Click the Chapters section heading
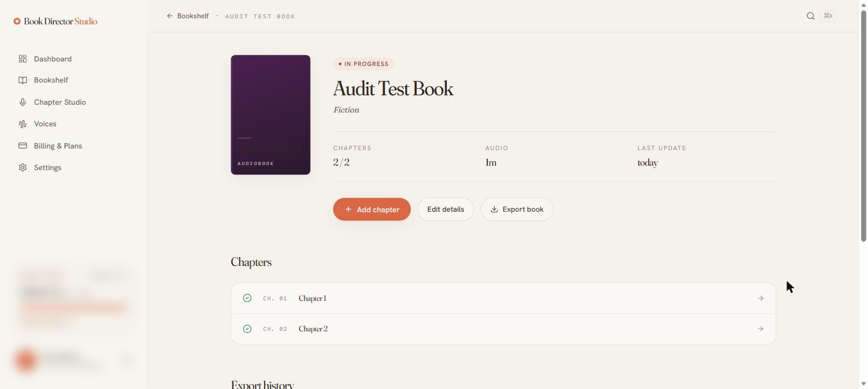 pyautogui.click(x=251, y=262)
